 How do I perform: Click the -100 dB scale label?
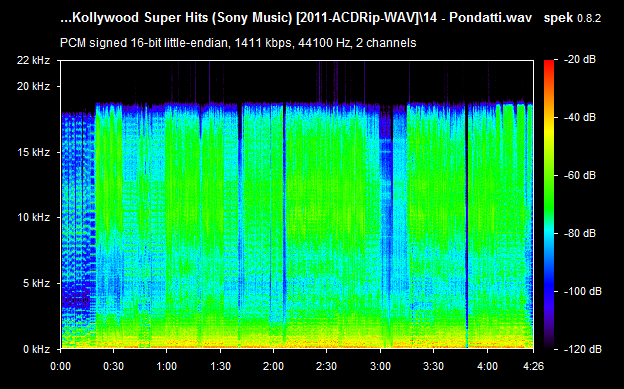(x=583, y=291)
